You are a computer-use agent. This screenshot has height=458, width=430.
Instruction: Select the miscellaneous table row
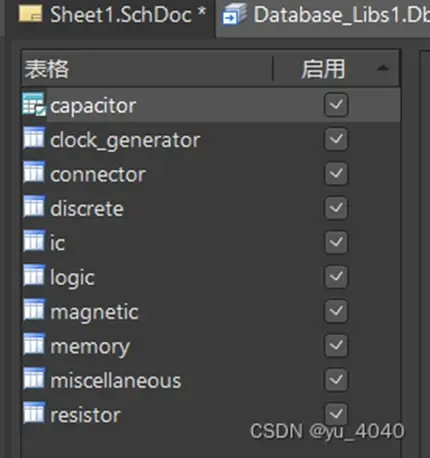(211, 380)
